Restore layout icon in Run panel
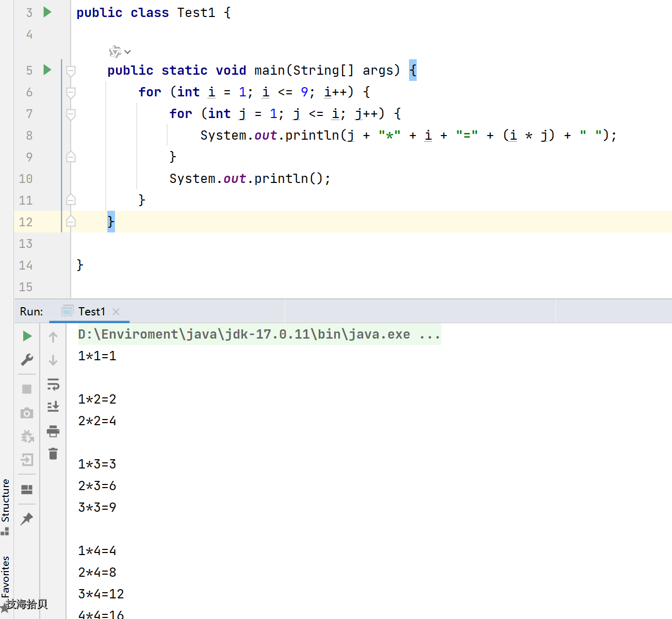Viewport: 672px width, 619px height. coord(27,489)
